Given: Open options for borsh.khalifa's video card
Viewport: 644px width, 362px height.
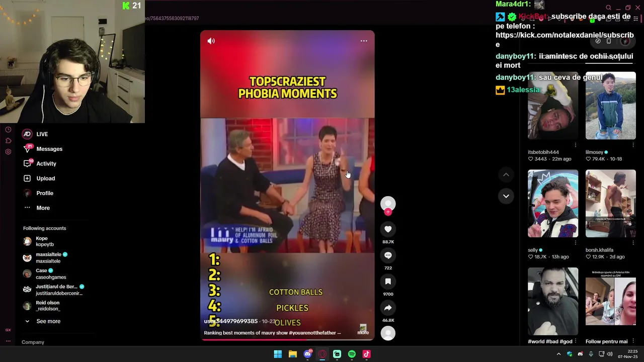Looking at the screenshot, I should [633, 243].
